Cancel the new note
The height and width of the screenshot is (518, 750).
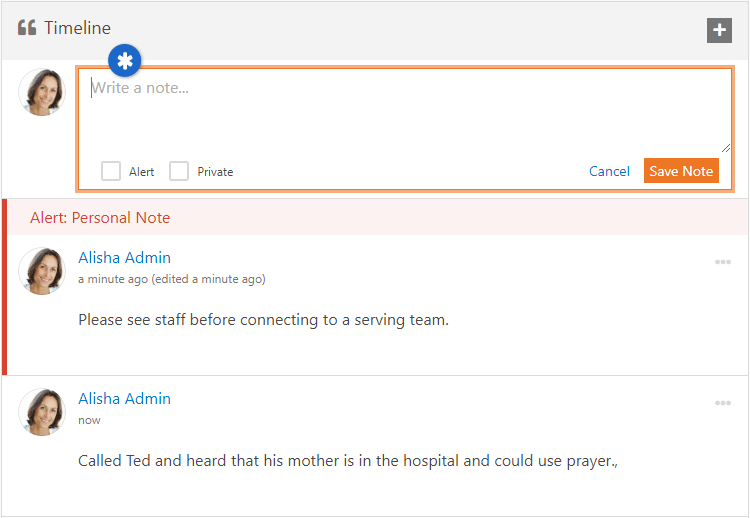pos(609,171)
